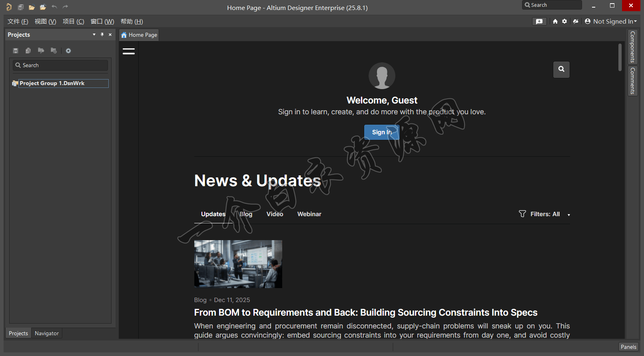Viewport: 644px width, 356px height.
Task: Click the magnifier search button on Home Page
Action: 561,70
